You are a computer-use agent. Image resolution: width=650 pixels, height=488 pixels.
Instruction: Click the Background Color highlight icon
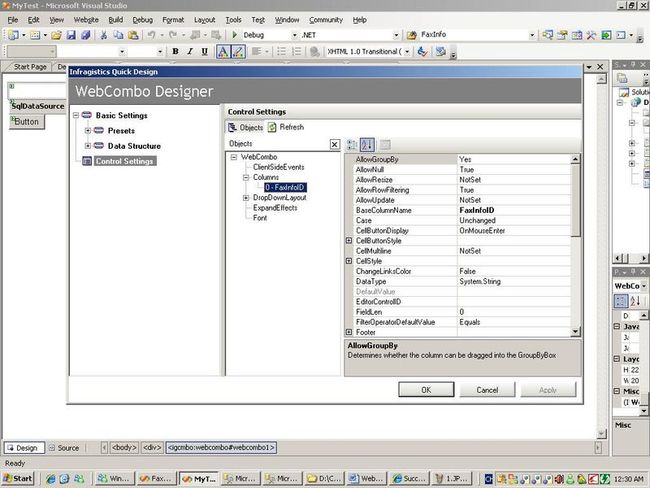click(x=238, y=52)
